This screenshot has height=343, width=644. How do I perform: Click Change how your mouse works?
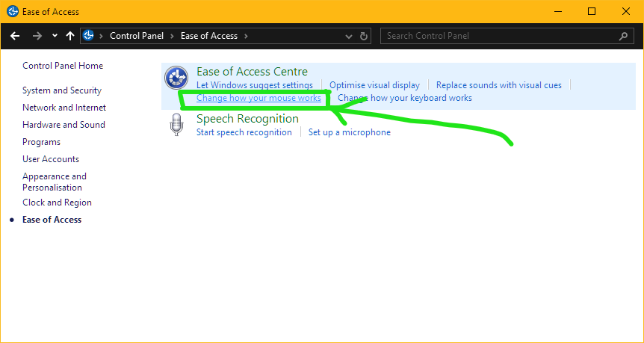click(258, 98)
